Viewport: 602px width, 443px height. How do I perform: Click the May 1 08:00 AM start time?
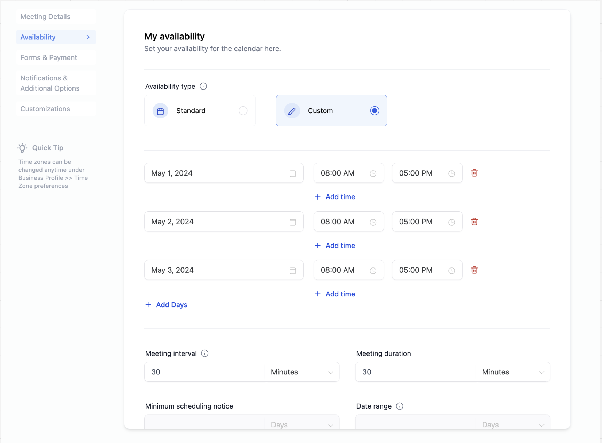point(349,173)
